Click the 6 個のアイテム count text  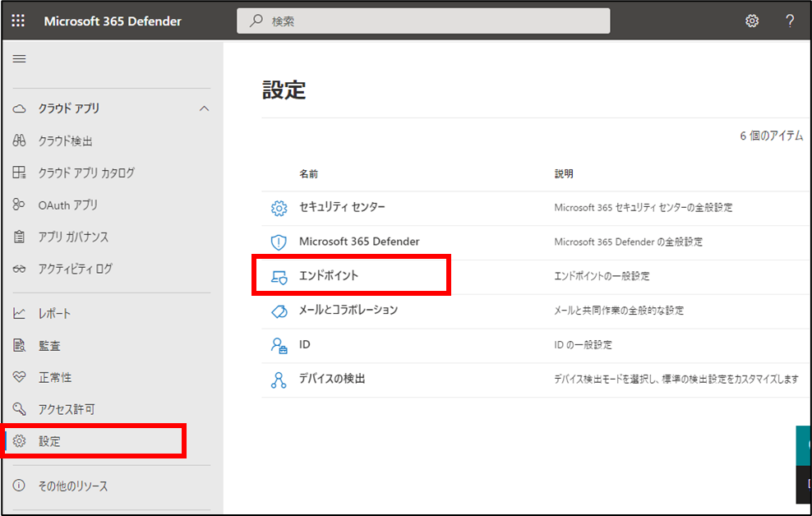coord(772,136)
